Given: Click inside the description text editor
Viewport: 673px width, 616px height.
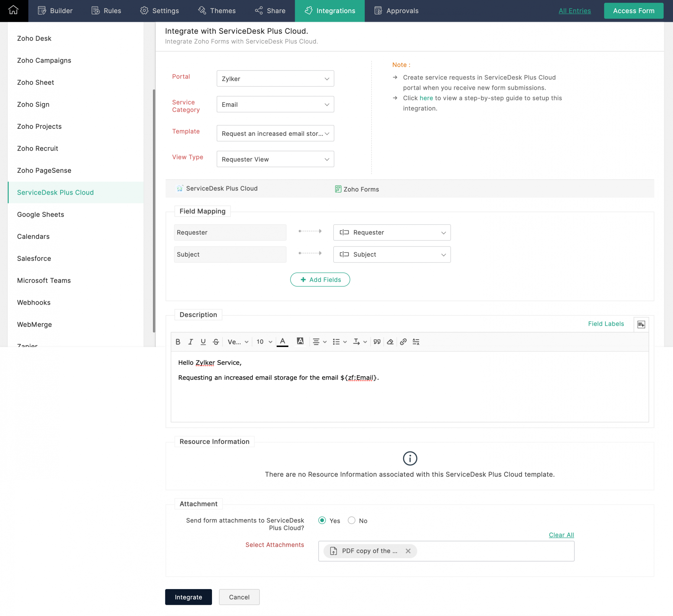Looking at the screenshot, I should pos(410,387).
